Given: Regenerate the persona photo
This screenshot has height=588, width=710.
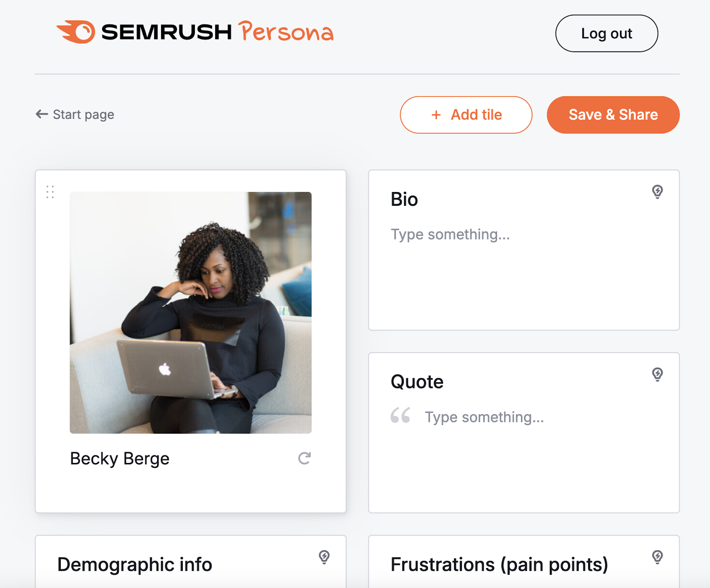Looking at the screenshot, I should pos(304,459).
